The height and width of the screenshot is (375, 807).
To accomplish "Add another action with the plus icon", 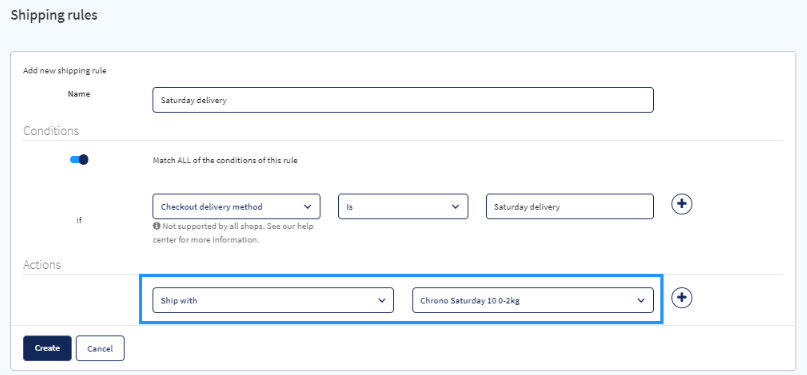I will click(681, 297).
